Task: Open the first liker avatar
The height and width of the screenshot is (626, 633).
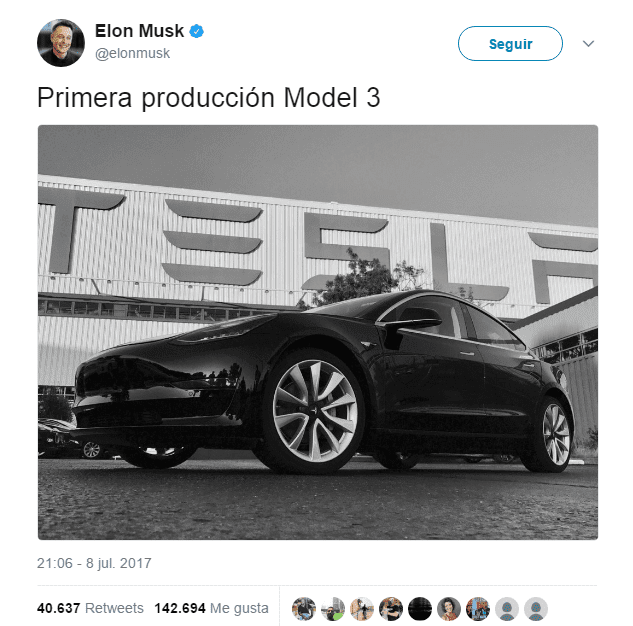Action: [x=304, y=609]
